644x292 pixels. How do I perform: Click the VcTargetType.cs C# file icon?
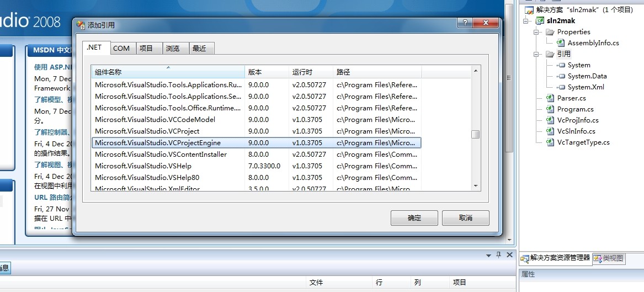(550, 142)
